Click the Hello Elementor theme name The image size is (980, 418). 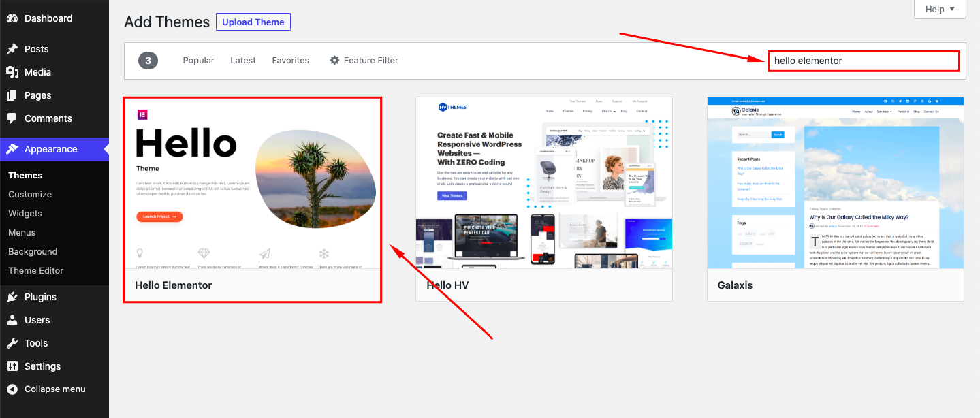[x=174, y=285]
